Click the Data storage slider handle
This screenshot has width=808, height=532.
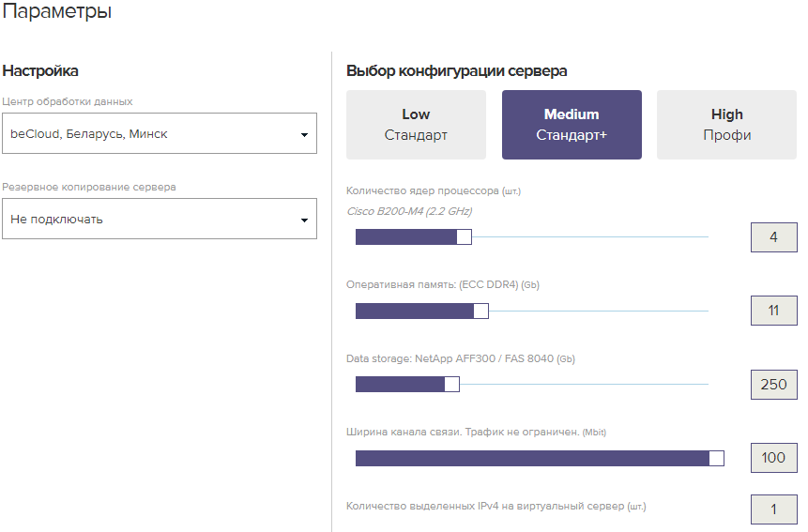click(x=451, y=384)
